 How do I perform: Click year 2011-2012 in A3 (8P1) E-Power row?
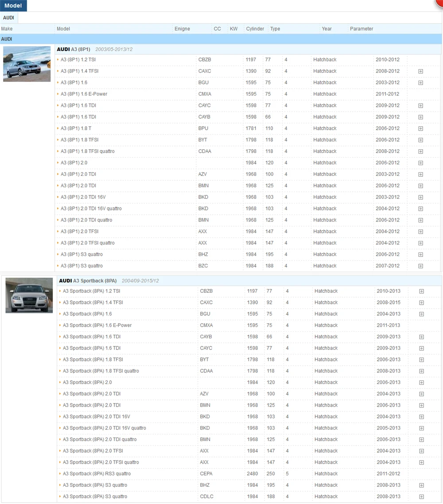coord(387,94)
